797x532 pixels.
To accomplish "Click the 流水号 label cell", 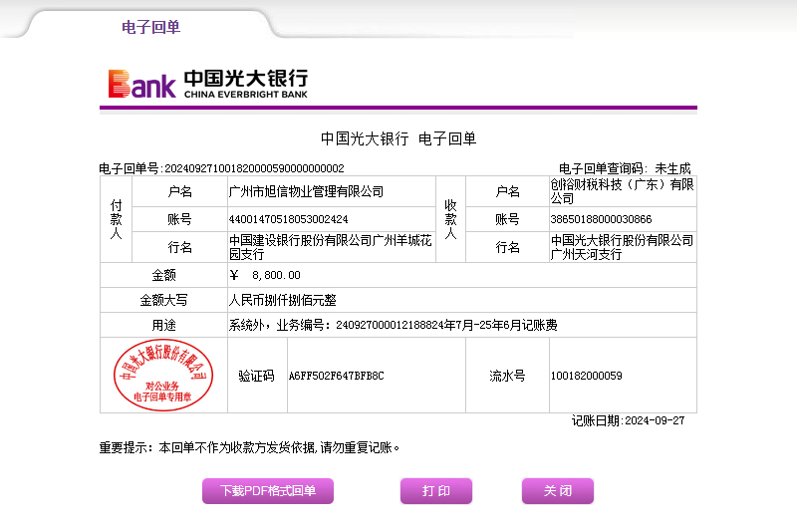I will [x=507, y=376].
